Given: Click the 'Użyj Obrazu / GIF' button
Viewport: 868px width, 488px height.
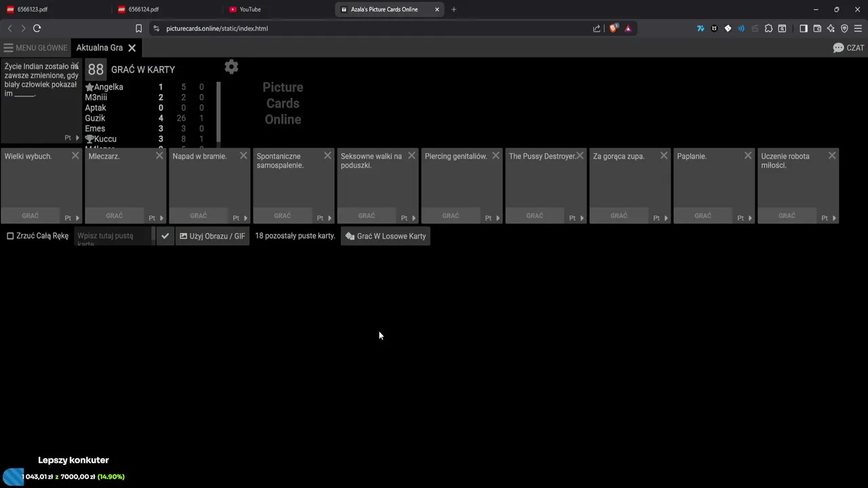Looking at the screenshot, I should coord(212,236).
